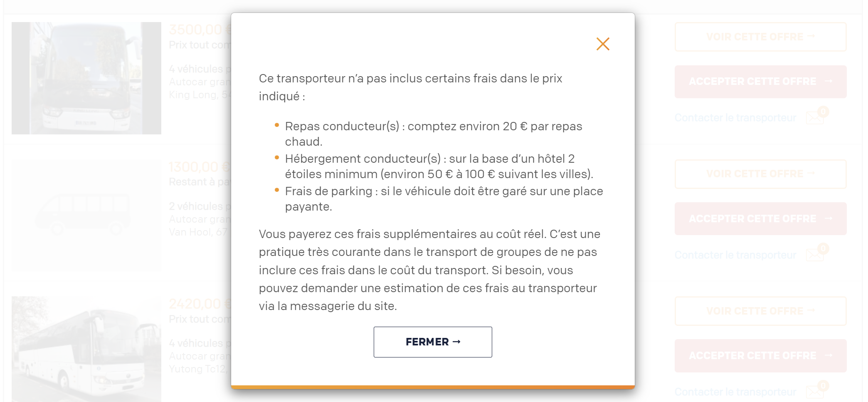This screenshot has width=868, height=402.
Task: Open the message envelope icon for 1300,00 € offer
Action: click(815, 255)
